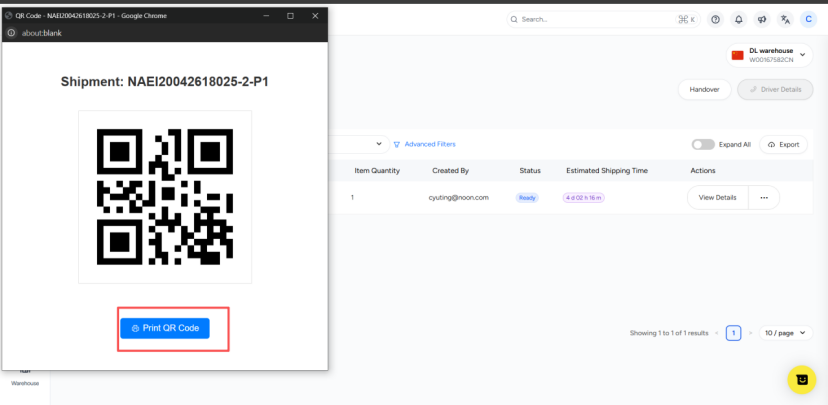Open the notifications bell icon
This screenshot has height=405, width=828.
(x=739, y=20)
